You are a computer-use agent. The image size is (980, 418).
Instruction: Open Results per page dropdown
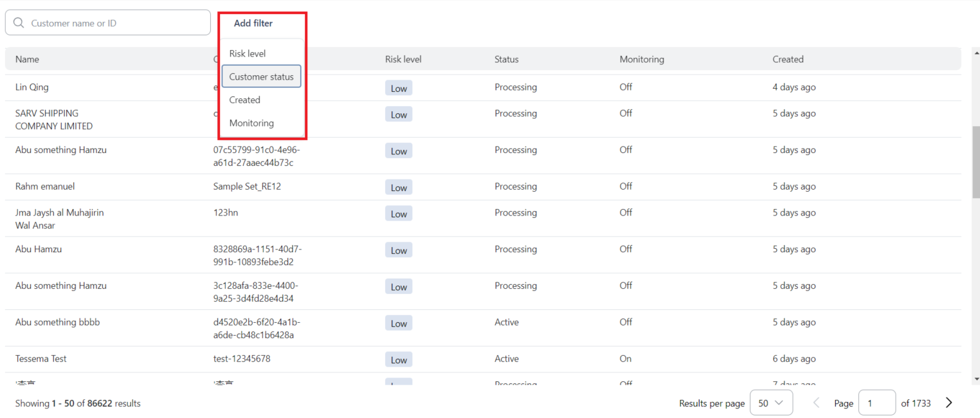[770, 403]
